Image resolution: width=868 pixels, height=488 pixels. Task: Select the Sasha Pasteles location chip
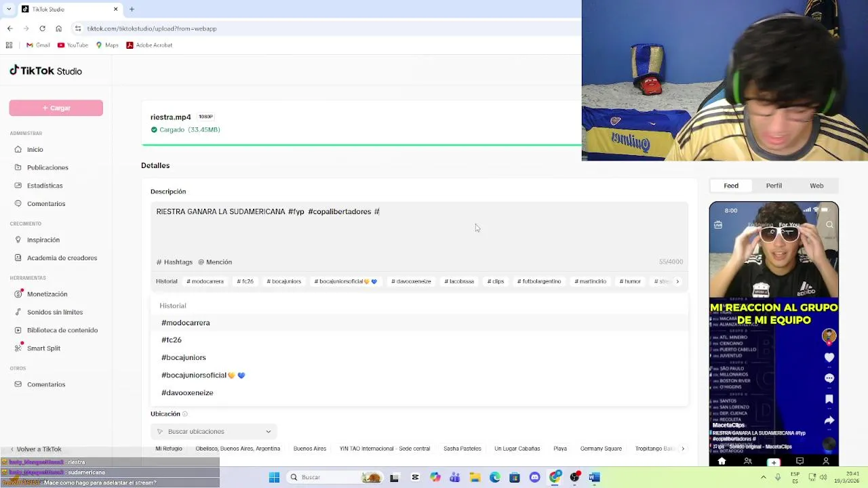click(462, 449)
